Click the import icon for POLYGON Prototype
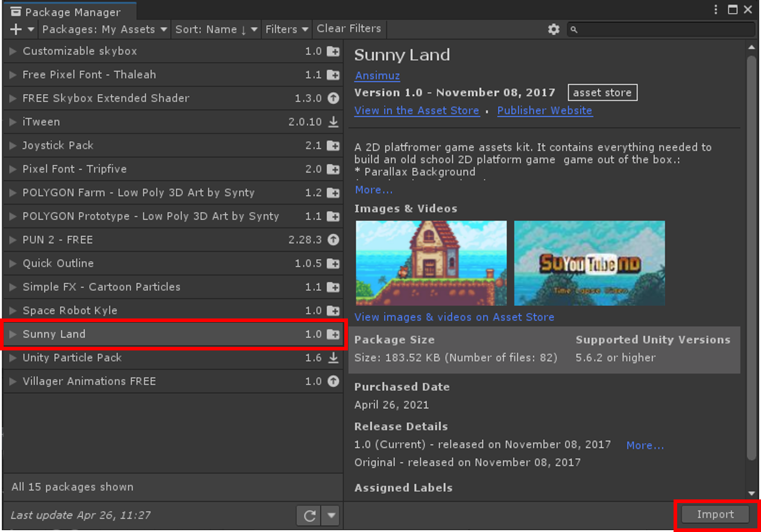The width and height of the screenshot is (761, 532). (x=333, y=216)
